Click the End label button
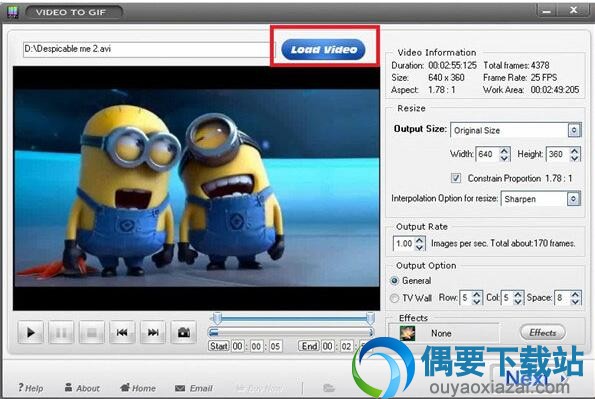 [x=309, y=346]
